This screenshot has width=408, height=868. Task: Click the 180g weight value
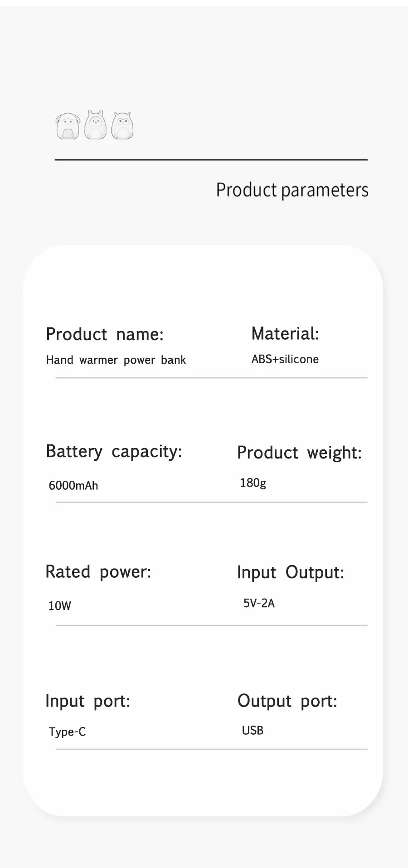tap(253, 483)
